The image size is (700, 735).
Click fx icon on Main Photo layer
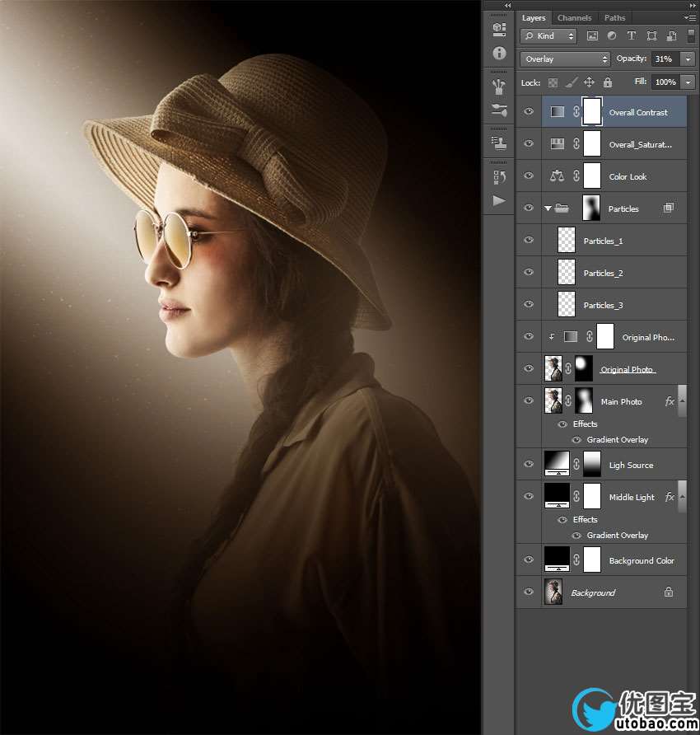(x=670, y=401)
